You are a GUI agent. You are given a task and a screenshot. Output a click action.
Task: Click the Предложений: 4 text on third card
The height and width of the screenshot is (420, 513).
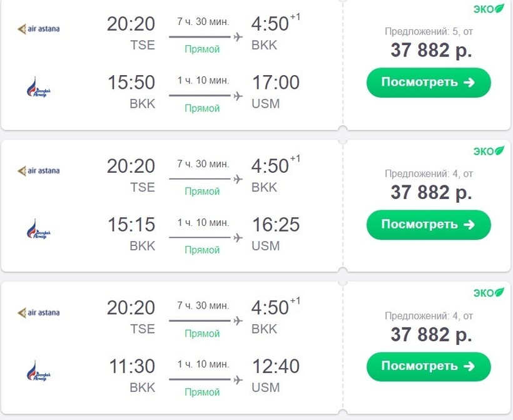429,315
